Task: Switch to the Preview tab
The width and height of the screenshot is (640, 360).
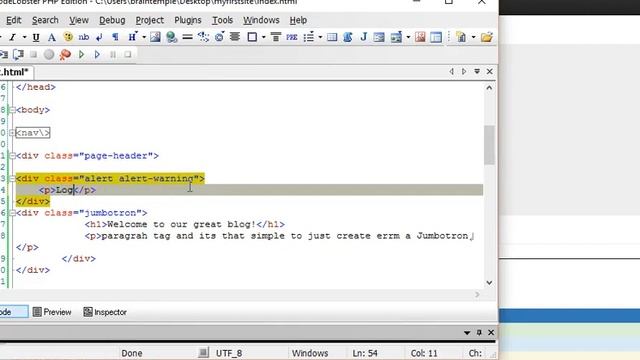Action: (x=52, y=312)
